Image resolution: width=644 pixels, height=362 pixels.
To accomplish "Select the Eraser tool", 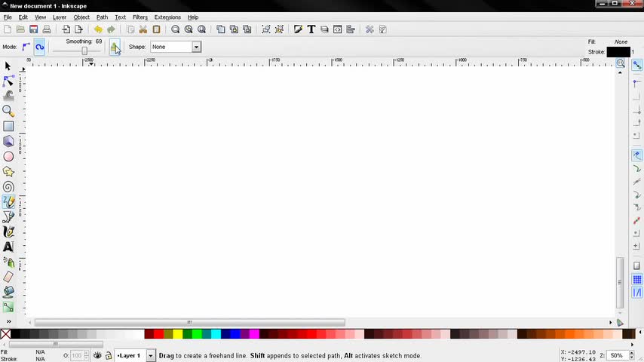I will (8, 277).
